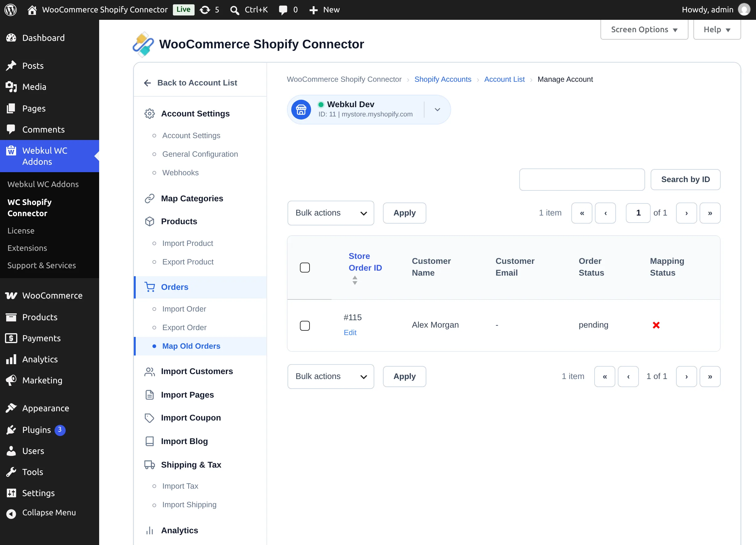The width and height of the screenshot is (756, 545).
Task: Click the Orders cart icon
Action: pyautogui.click(x=149, y=287)
